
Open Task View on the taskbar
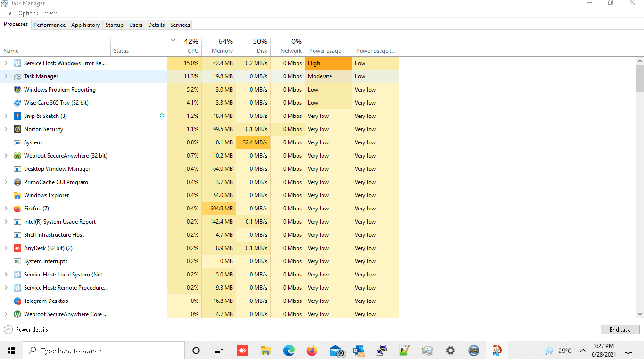coord(219,351)
